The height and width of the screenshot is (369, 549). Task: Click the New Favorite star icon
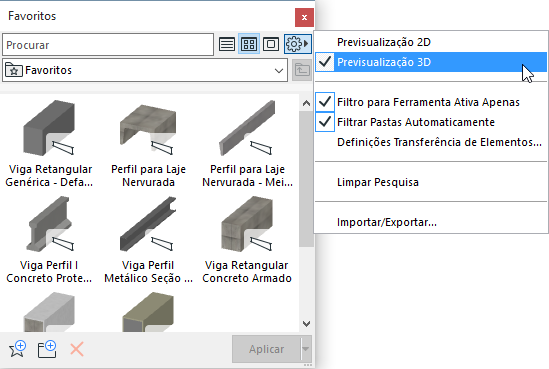(18, 349)
